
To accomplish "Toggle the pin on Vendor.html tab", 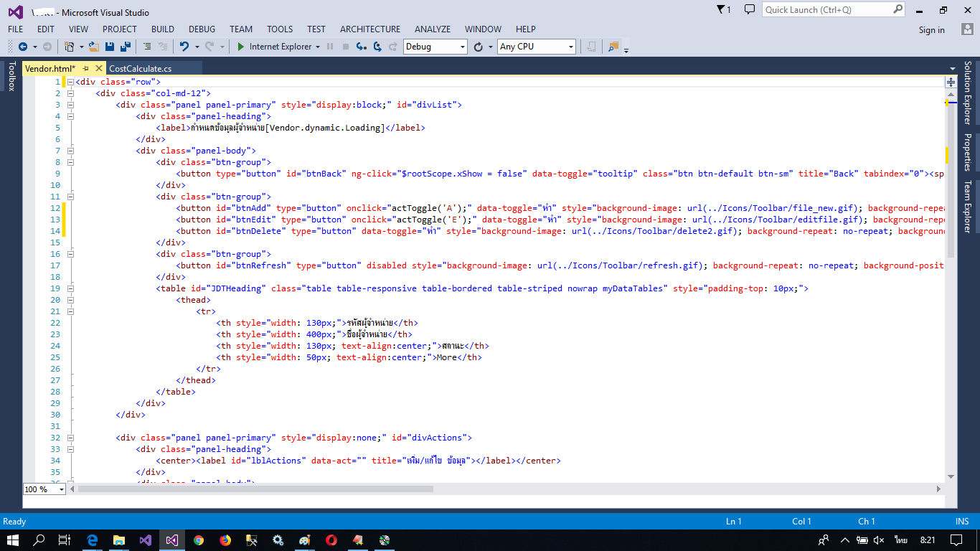I will tap(85, 68).
